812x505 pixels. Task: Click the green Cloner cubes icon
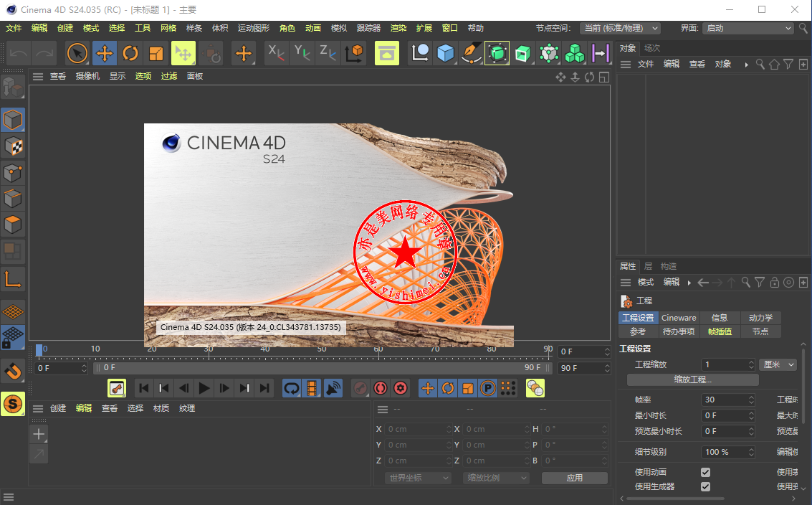pos(574,53)
